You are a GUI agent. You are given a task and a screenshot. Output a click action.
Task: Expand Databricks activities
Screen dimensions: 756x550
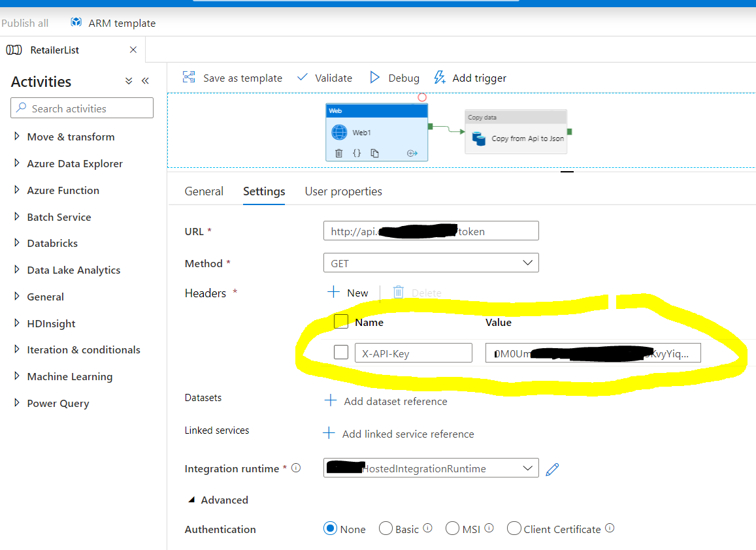(17, 242)
